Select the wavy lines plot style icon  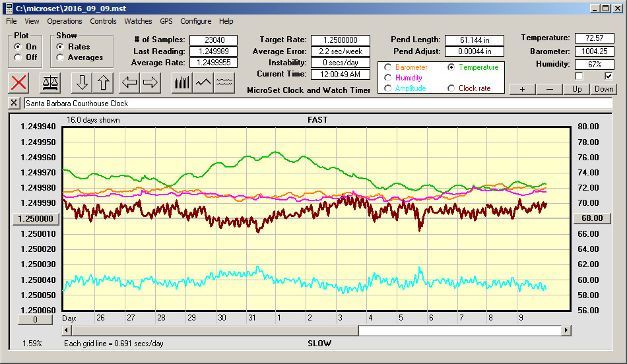pyautogui.click(x=225, y=82)
